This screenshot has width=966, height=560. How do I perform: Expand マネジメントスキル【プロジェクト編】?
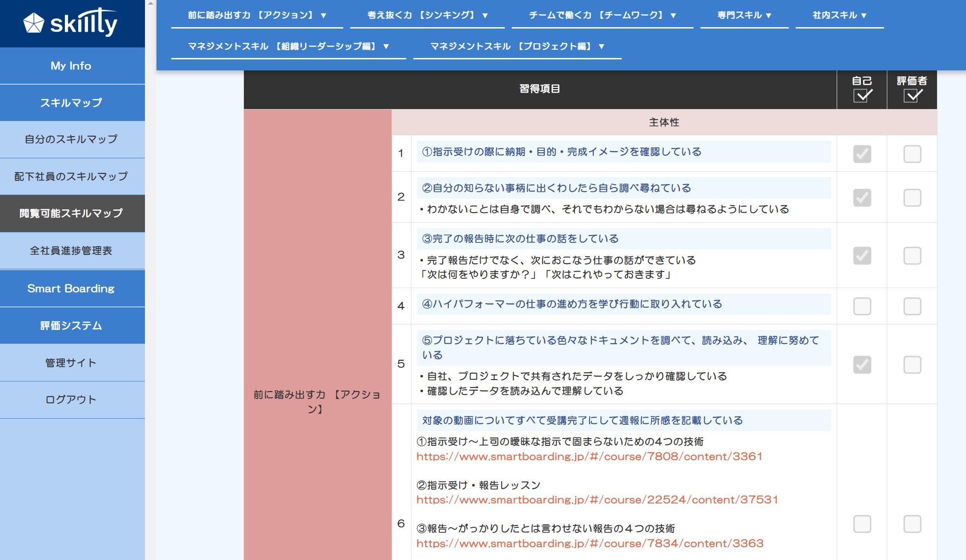coord(517,46)
